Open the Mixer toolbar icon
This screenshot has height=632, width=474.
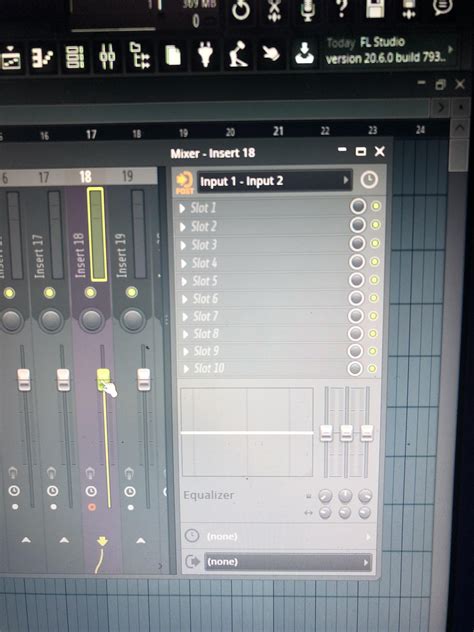107,56
